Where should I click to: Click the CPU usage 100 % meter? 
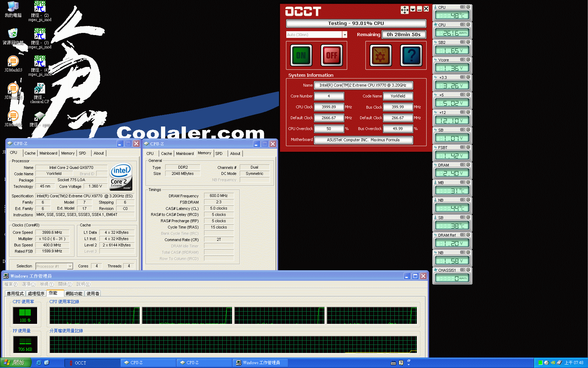click(x=25, y=315)
